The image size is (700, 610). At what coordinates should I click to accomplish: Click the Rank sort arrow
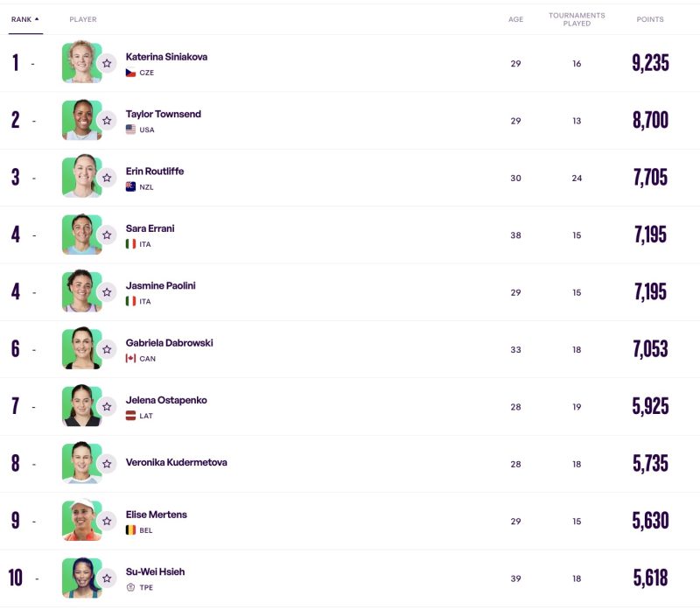37,19
